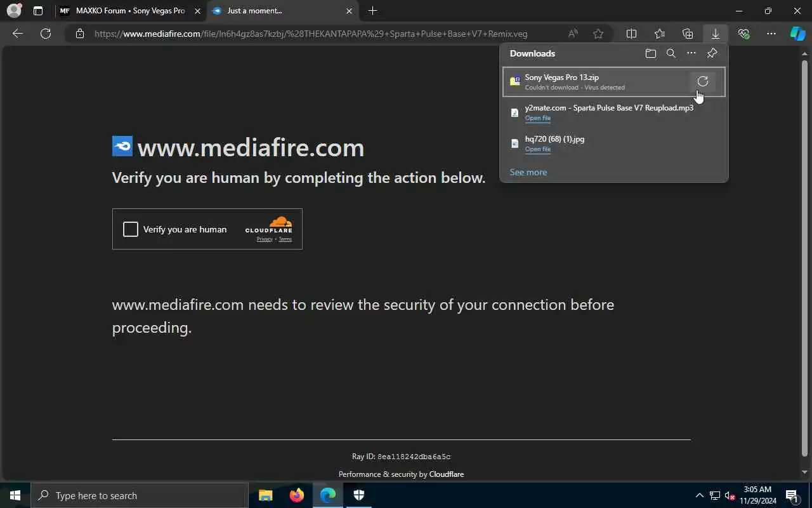Open the clock showing 3:05 AM
This screenshot has width=812, height=508.
pyautogui.click(x=757, y=495)
